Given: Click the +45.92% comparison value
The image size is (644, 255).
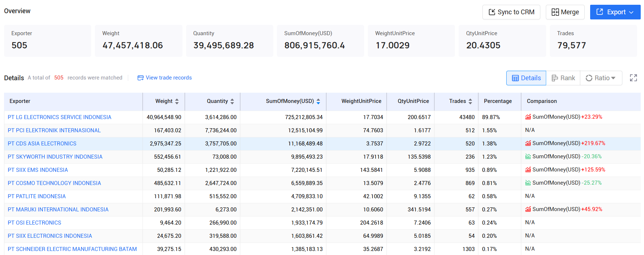Looking at the screenshot, I should [592, 209].
